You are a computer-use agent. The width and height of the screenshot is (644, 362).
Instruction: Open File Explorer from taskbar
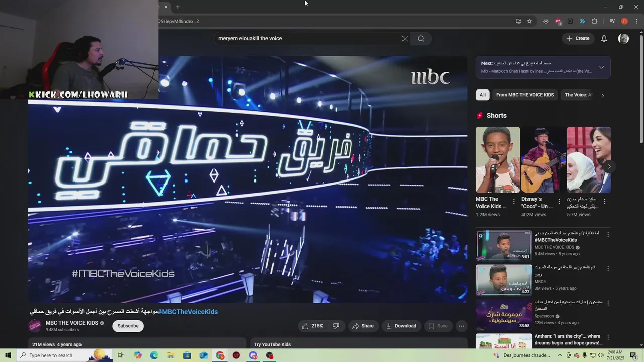[171, 355]
